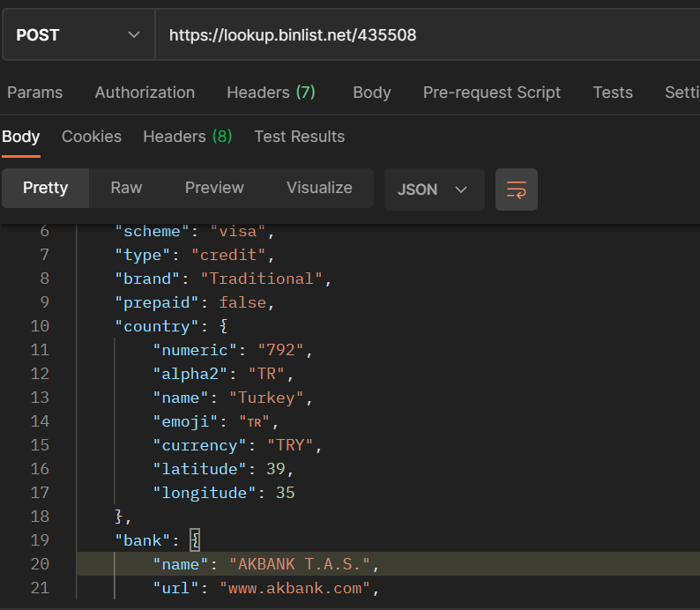Switch response view to Raw
Viewport: 700px width, 610px height.
(x=126, y=188)
